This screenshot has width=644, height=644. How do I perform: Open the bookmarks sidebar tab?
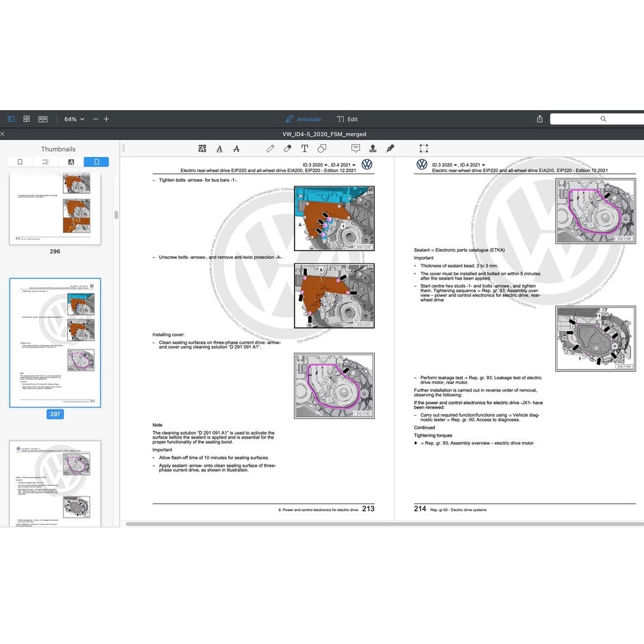click(x=20, y=162)
